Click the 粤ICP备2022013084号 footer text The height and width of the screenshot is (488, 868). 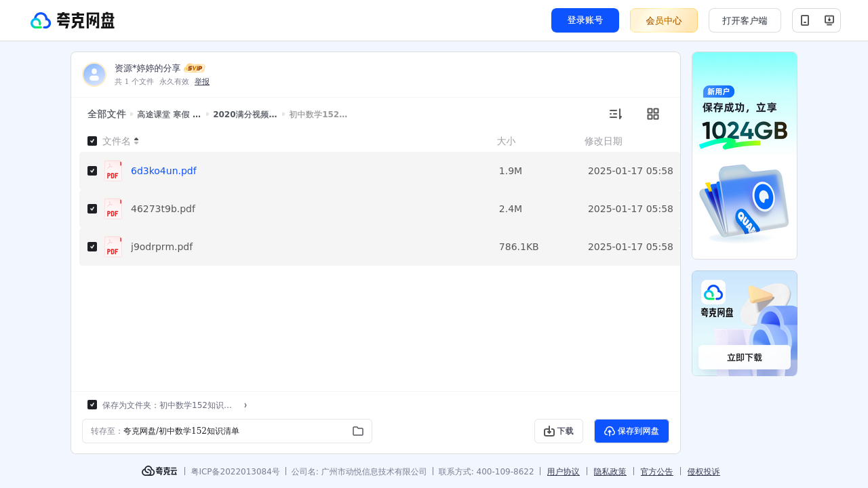[x=235, y=472]
